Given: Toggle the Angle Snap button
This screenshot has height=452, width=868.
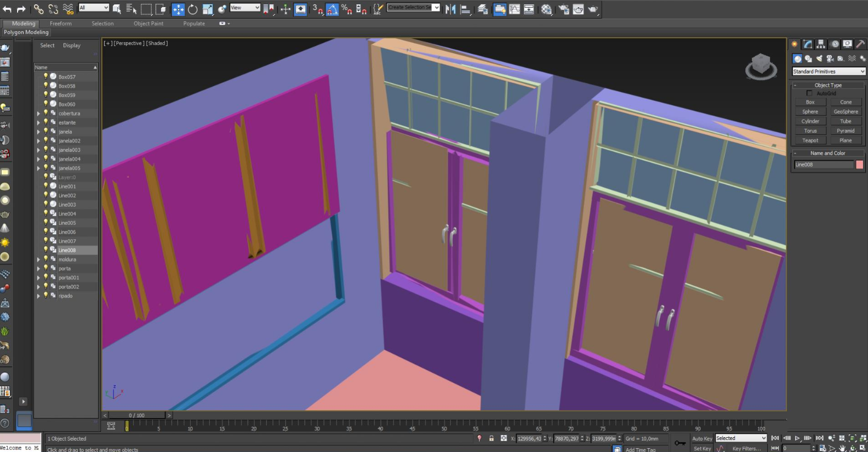Looking at the screenshot, I should click(332, 9).
